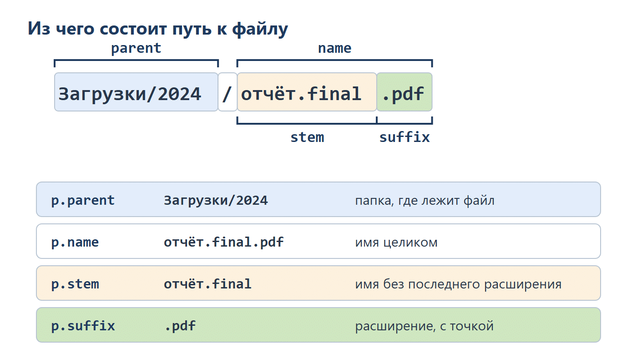The height and width of the screenshot is (364, 637).
Task: Click the description 'имя целиком'
Action: point(396,242)
